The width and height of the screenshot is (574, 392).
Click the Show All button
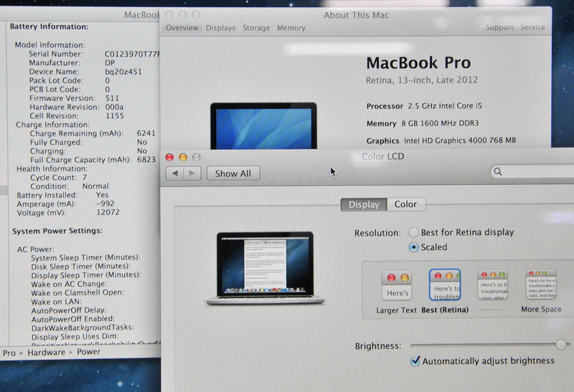coord(233,173)
